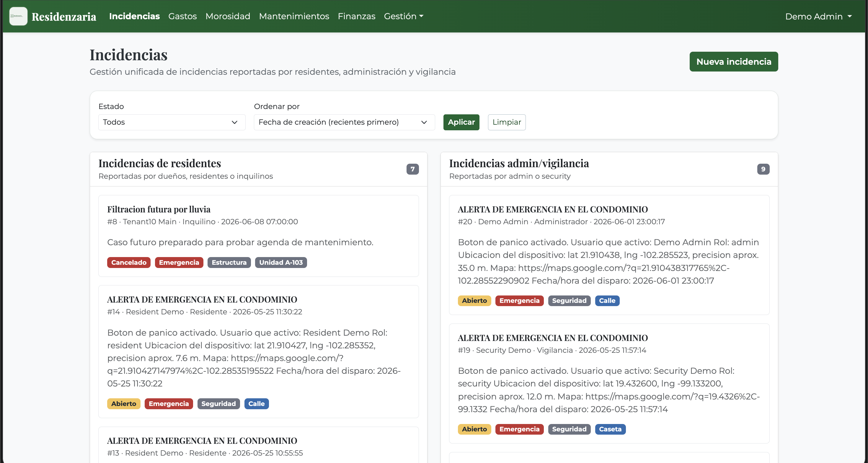This screenshot has width=868, height=463.
Task: Open the Incidencias nav tab
Action: pos(134,16)
